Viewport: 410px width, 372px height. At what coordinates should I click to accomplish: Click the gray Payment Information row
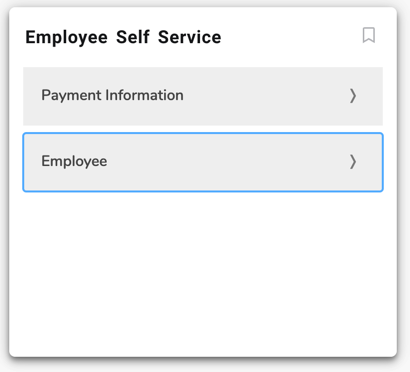(203, 96)
